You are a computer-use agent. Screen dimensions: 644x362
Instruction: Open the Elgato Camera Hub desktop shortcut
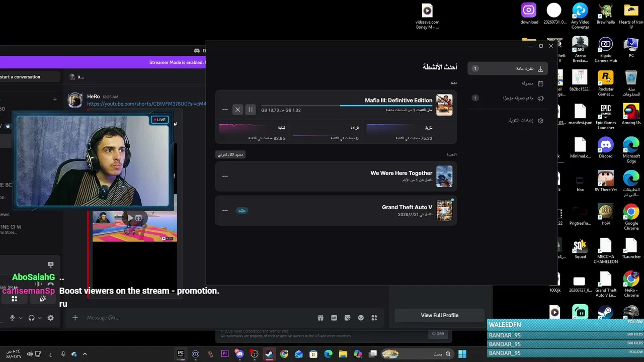point(606,50)
